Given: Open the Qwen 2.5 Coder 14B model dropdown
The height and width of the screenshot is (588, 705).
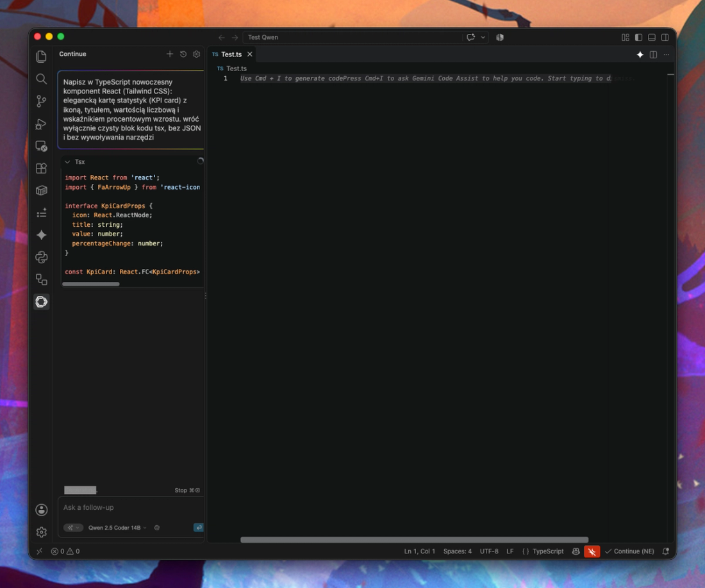Looking at the screenshot, I should tap(117, 528).
